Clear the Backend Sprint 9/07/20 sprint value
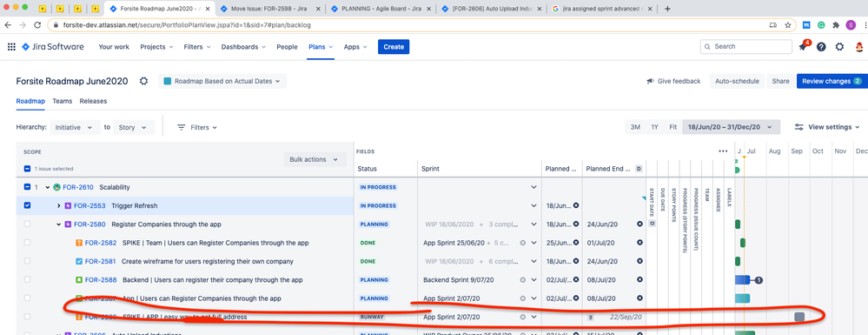Image resolution: width=868 pixels, height=335 pixels. pyautogui.click(x=522, y=280)
